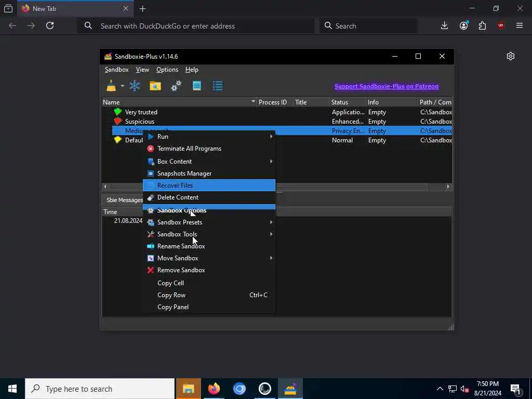
Task: Click Sandboxie icon in taskbar
Action: point(290,389)
